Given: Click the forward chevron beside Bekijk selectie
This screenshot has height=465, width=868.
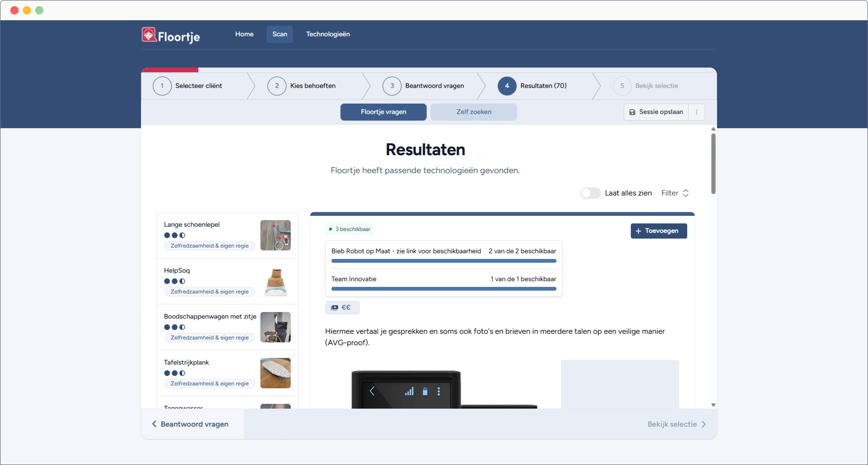Looking at the screenshot, I should [704, 424].
